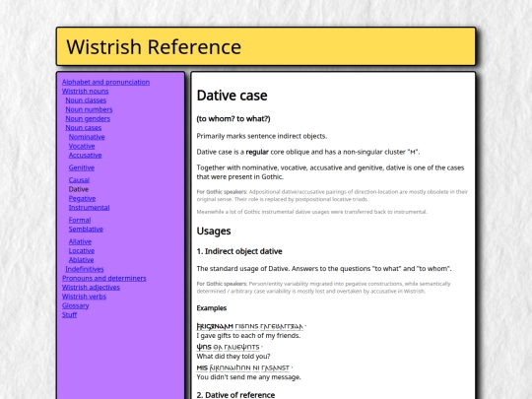Go to Indefinitives page
This screenshot has height=399, width=532.
tap(85, 269)
